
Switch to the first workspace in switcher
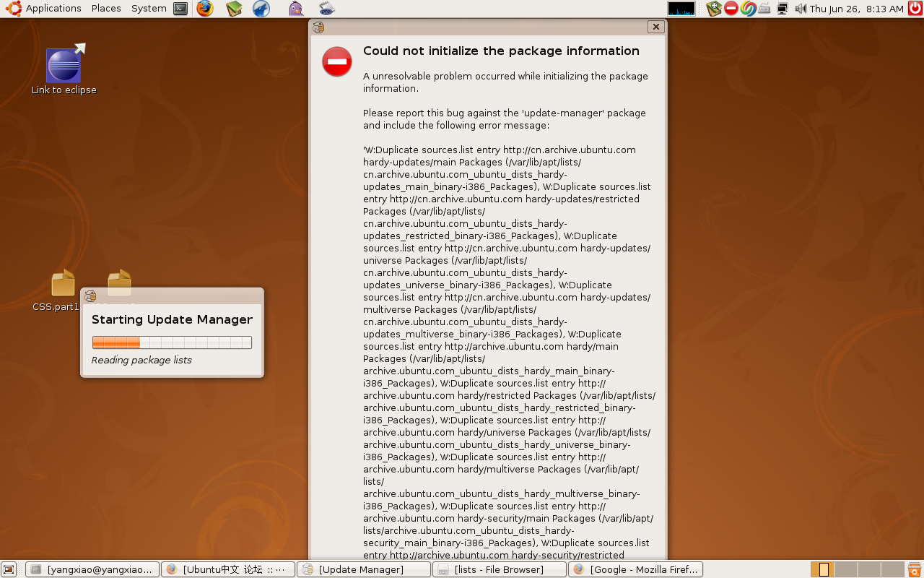(x=822, y=569)
